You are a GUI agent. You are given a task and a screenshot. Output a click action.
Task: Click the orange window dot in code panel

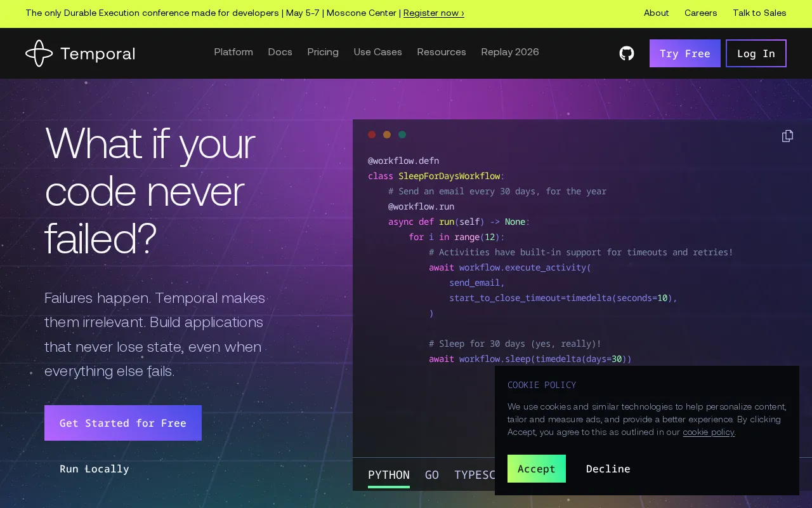(387, 135)
